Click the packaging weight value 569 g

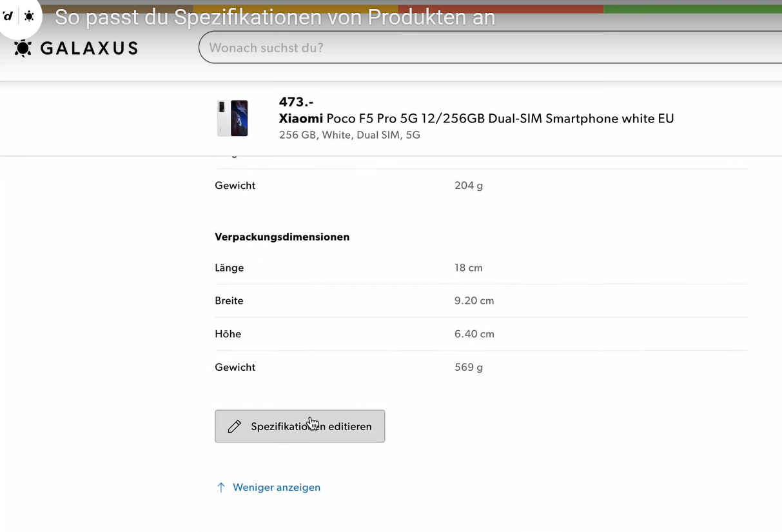pos(468,367)
